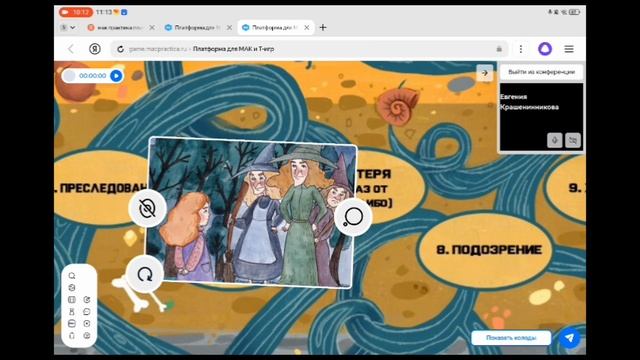Go back with browser back arrow
The width and height of the screenshot is (640, 360).
(71, 49)
